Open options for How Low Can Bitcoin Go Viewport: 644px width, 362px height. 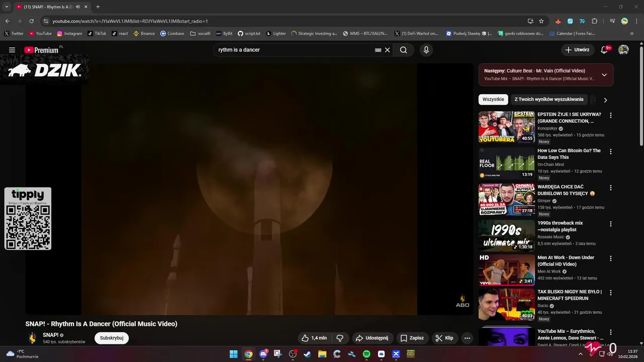(611, 151)
